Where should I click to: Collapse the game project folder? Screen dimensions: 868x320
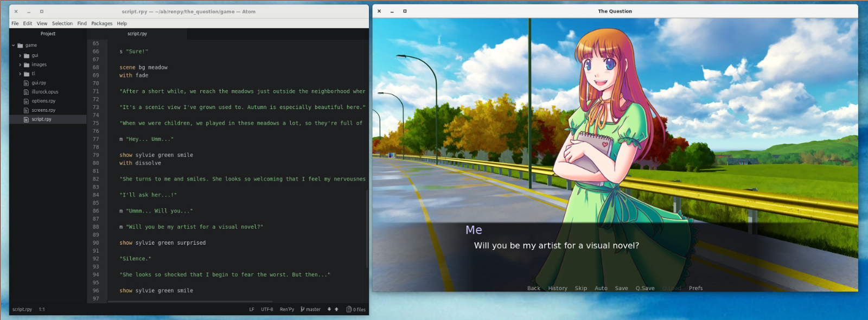tap(14, 46)
